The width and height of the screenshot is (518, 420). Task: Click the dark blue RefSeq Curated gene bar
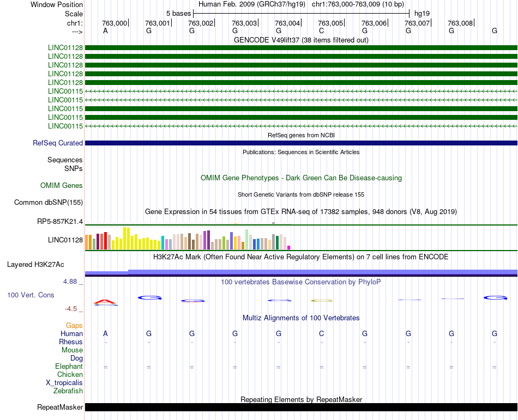301,143
